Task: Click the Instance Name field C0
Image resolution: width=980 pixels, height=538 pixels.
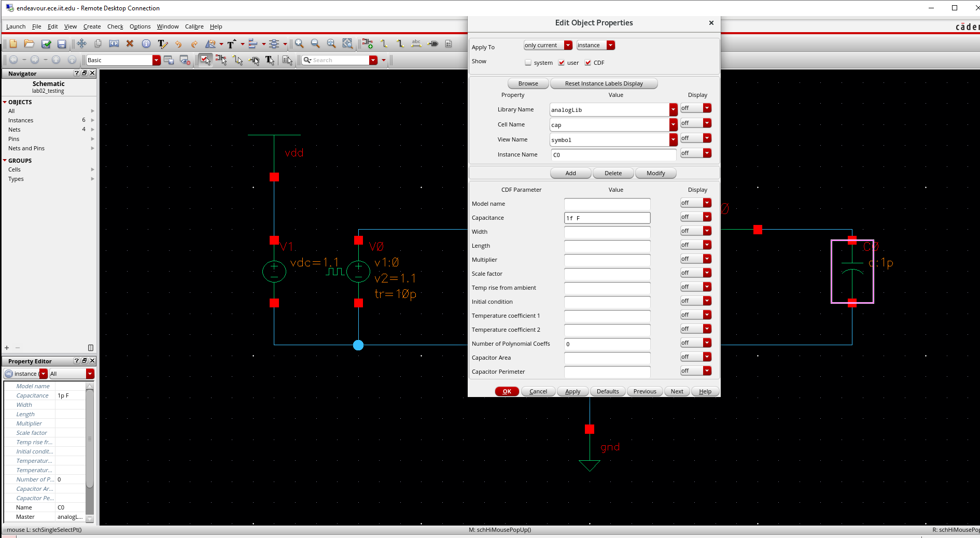Action: (613, 155)
